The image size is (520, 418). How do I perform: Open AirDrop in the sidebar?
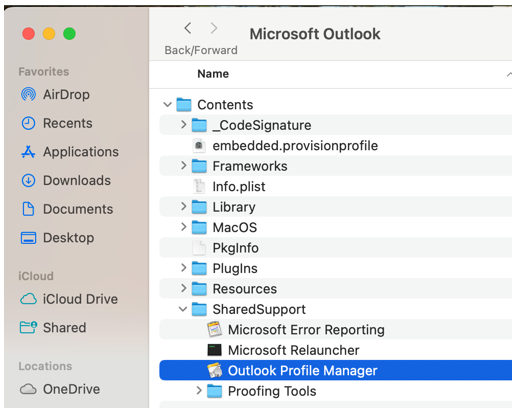coord(55,95)
